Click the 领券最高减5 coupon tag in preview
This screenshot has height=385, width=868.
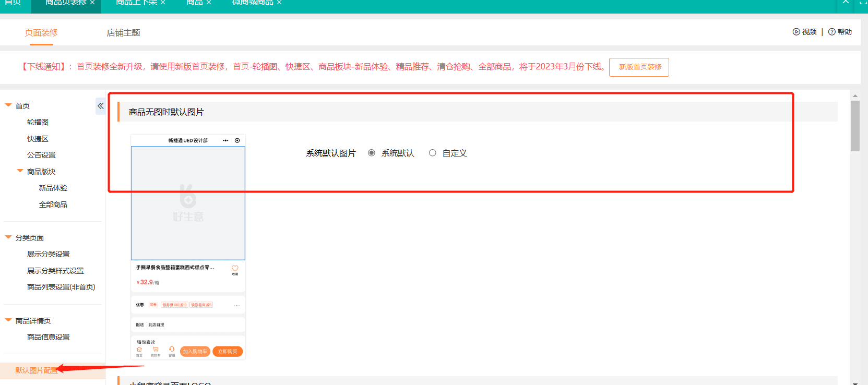(201, 305)
